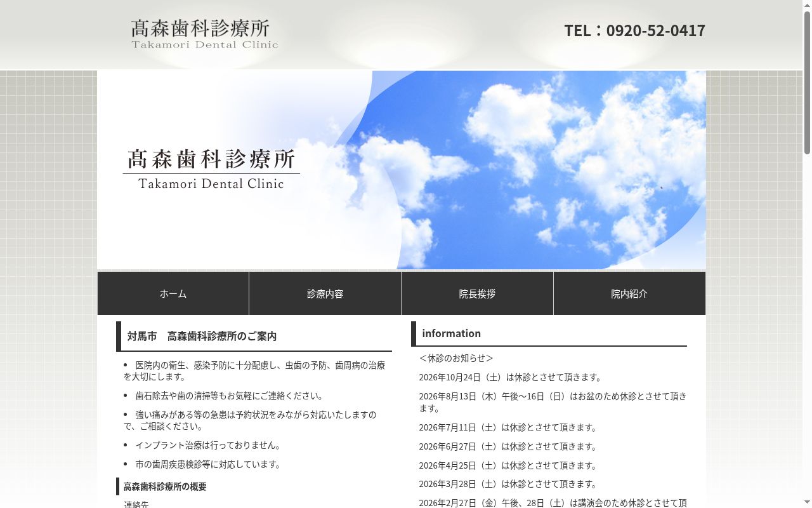This screenshot has height=508, width=812.
Task: Click the 市の歯周疾患検診 bullet
Action: click(x=203, y=464)
